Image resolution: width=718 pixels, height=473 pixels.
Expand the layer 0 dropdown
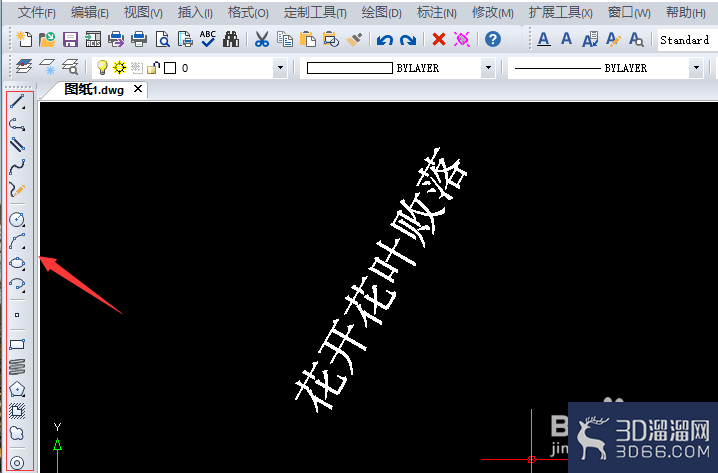coord(281,68)
